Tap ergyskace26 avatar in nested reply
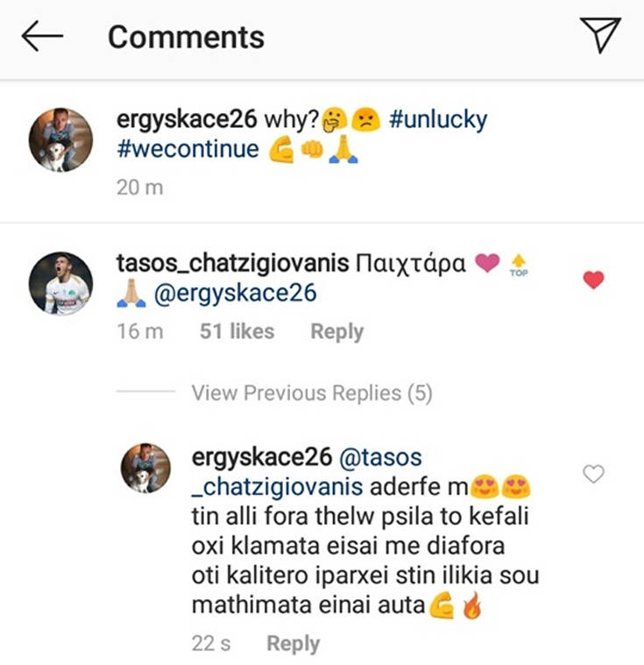Viewport: 644px width, 665px height. [x=145, y=467]
